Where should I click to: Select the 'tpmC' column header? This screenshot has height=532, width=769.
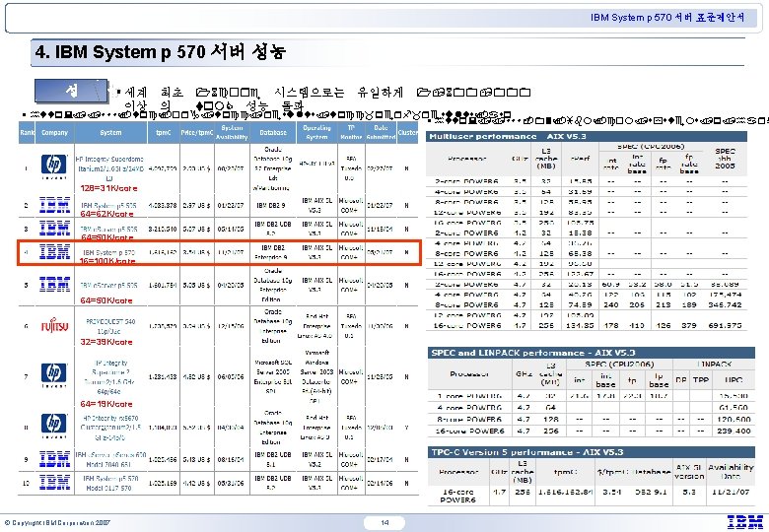(x=164, y=133)
